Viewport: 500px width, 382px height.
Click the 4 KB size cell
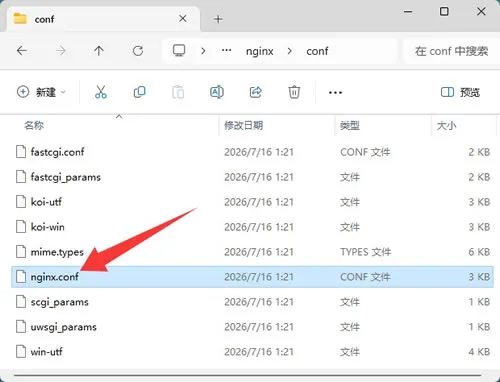click(479, 352)
